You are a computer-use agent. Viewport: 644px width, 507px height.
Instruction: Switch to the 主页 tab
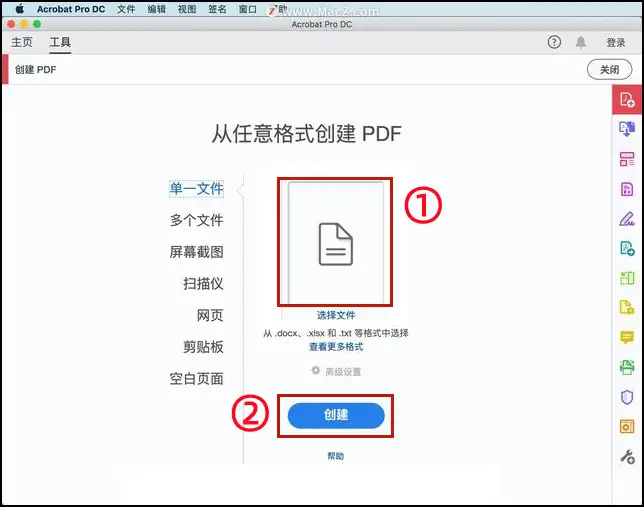pos(22,42)
